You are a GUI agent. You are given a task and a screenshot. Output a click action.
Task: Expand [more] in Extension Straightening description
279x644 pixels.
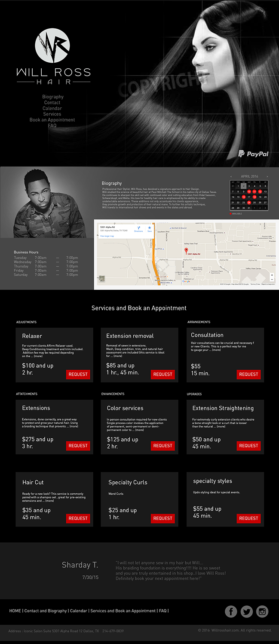tap(221, 426)
